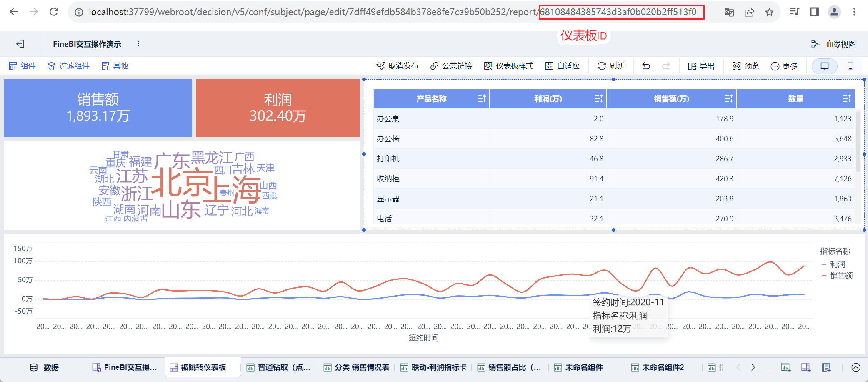Click the browser address bar URL

coord(393,12)
